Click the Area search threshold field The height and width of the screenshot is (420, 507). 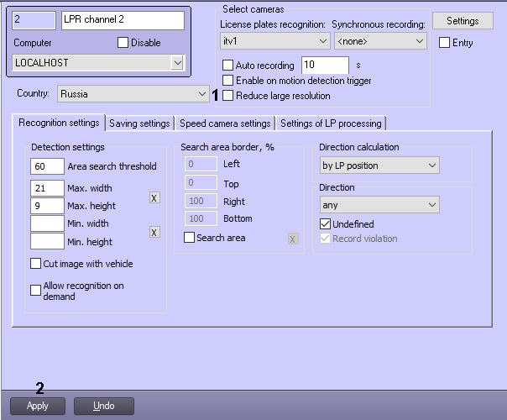click(47, 166)
